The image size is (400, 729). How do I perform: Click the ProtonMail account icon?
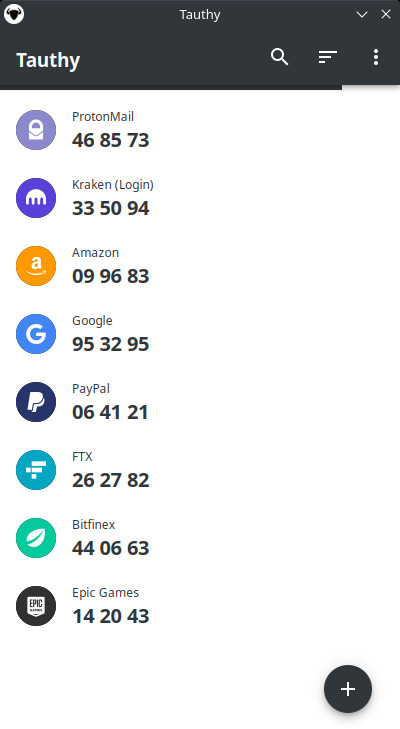pos(36,130)
